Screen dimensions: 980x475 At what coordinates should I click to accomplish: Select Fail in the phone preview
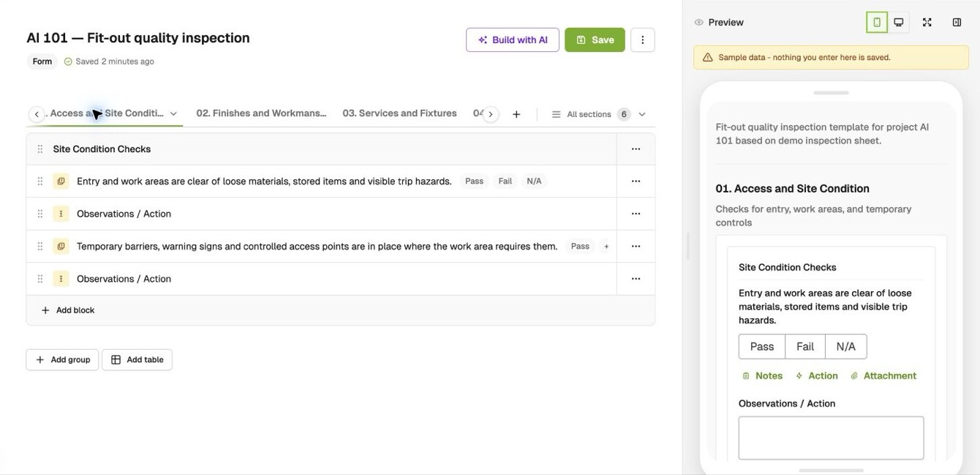tap(805, 347)
